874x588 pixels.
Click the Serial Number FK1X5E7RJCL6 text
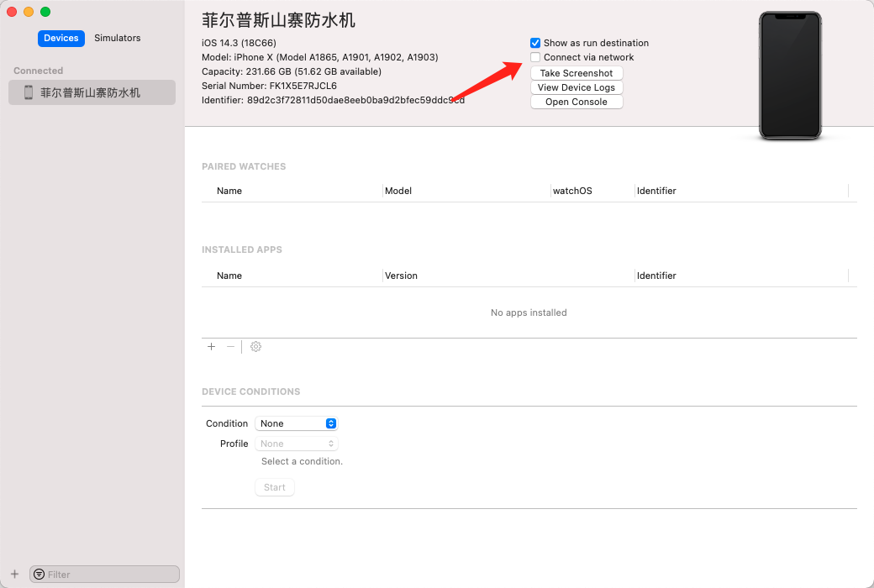point(269,86)
